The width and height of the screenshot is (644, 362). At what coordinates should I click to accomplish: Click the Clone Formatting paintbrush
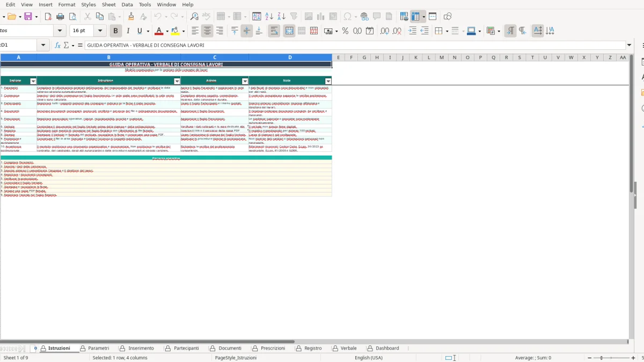point(131,17)
